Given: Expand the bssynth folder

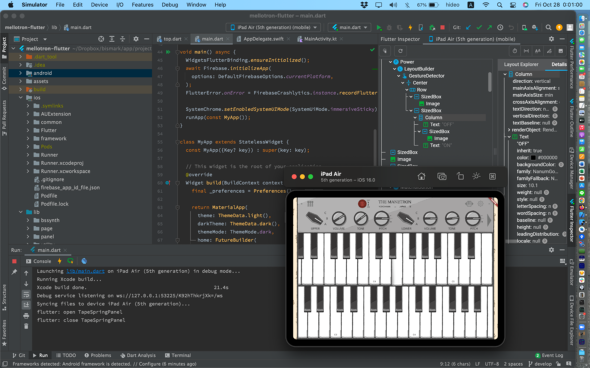Looking at the screenshot, I should click(28, 220).
